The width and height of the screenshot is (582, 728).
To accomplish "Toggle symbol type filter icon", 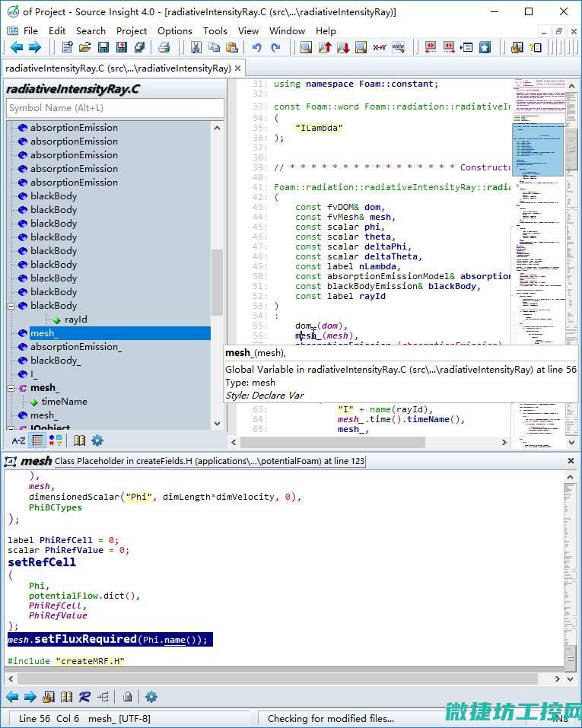I will 56,440.
